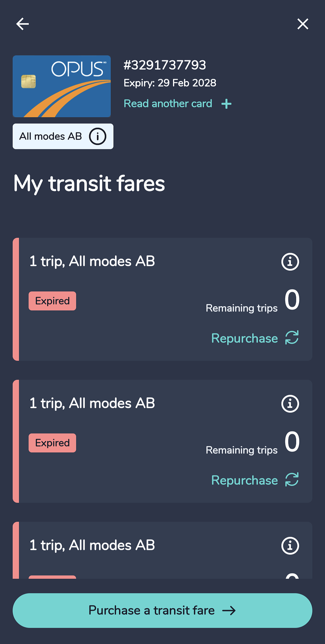Click refresh icon in first fare card
Screen dimensions: 325x644
(292, 338)
